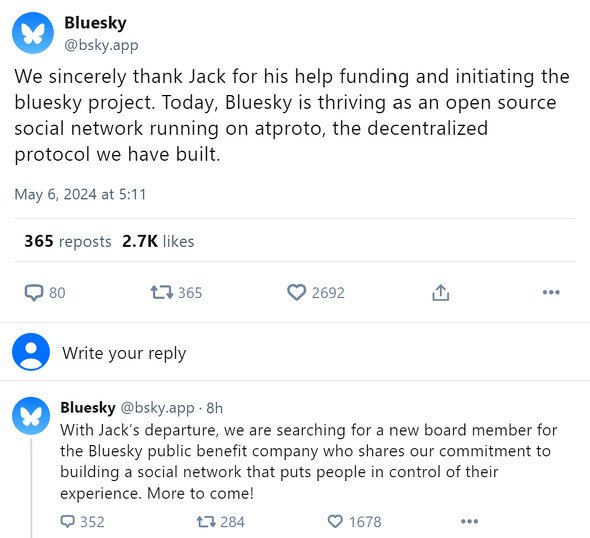Like the reply showing 1678 likes
The image size is (590, 538).
pos(354,522)
